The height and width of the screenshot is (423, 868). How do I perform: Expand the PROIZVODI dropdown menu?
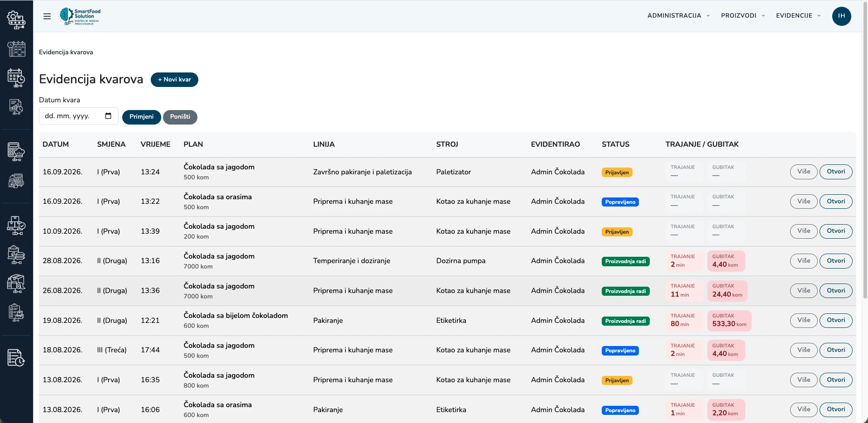[743, 15]
